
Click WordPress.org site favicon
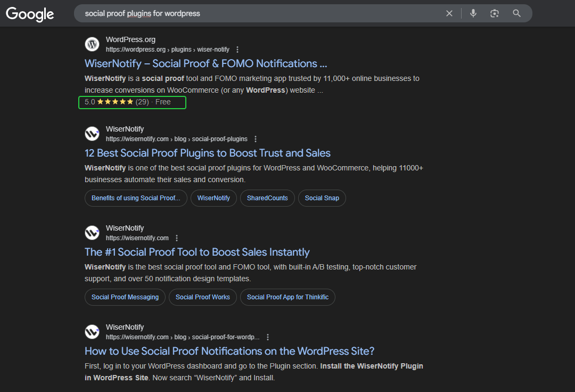92,44
